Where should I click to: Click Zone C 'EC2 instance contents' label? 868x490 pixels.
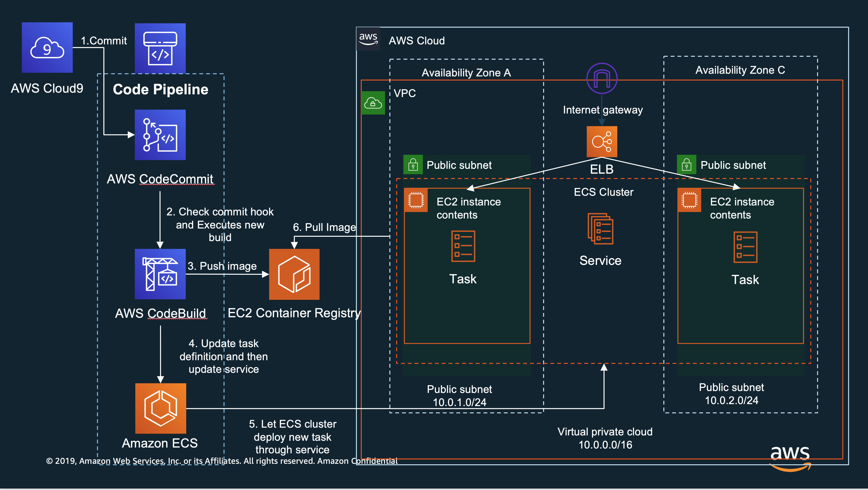[x=742, y=208]
